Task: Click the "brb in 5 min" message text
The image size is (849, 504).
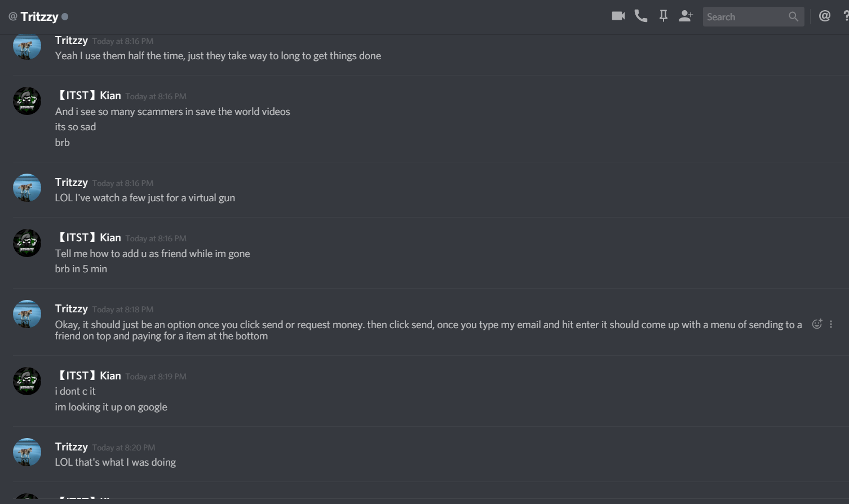Action: pyautogui.click(x=81, y=269)
